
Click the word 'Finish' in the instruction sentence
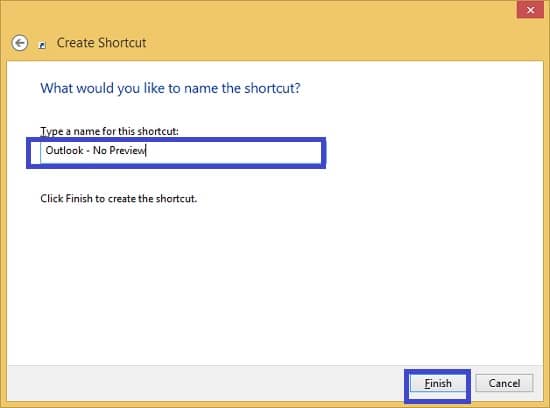[79, 199]
